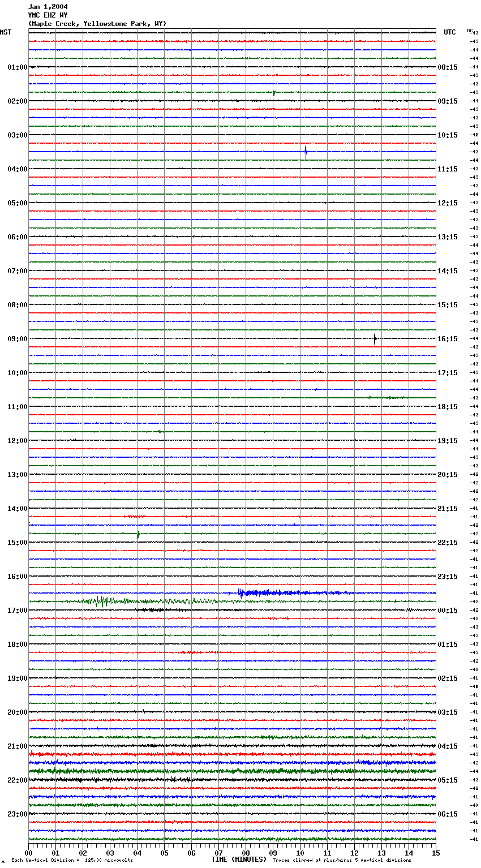Click the MST label '13:00'
This screenshot has height=868, width=481.
(x=18, y=475)
